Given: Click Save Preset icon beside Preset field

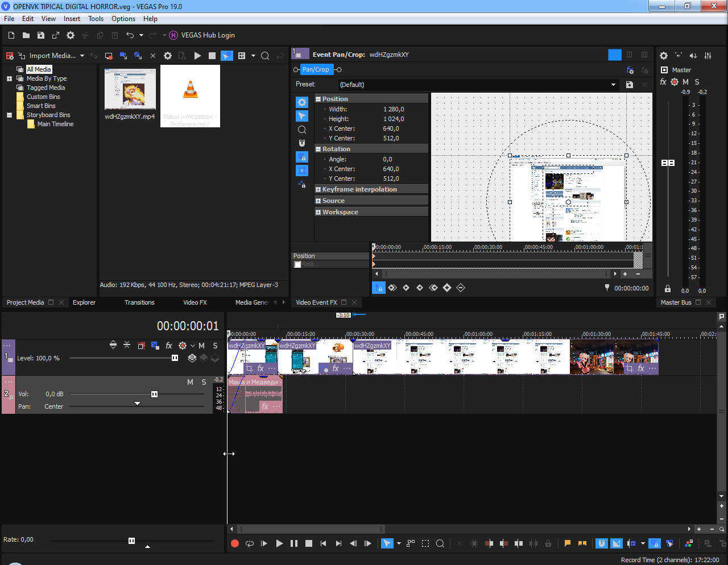Looking at the screenshot, I should tap(630, 85).
